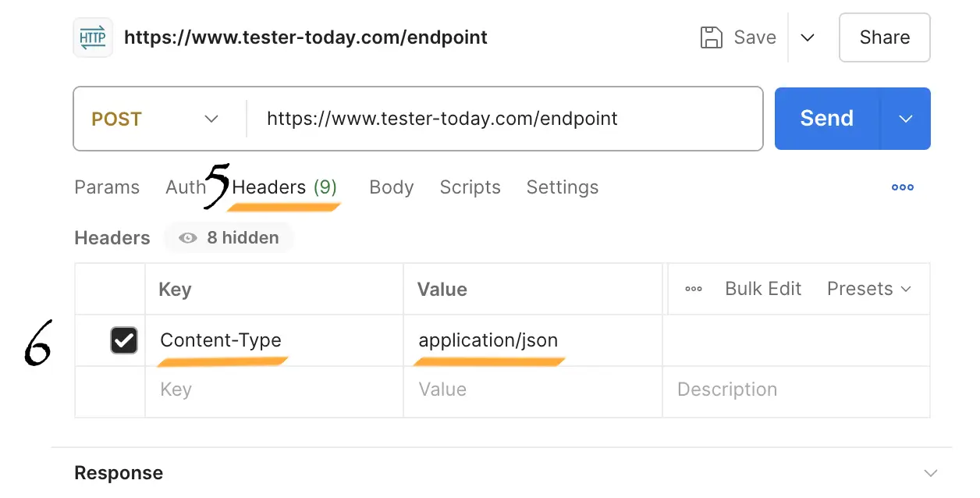The width and height of the screenshot is (980, 498).
Task: Switch to the Params tab
Action: pyautogui.click(x=107, y=187)
